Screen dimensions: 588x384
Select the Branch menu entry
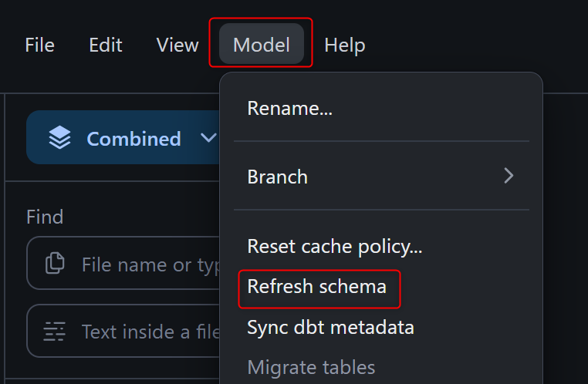(x=278, y=177)
